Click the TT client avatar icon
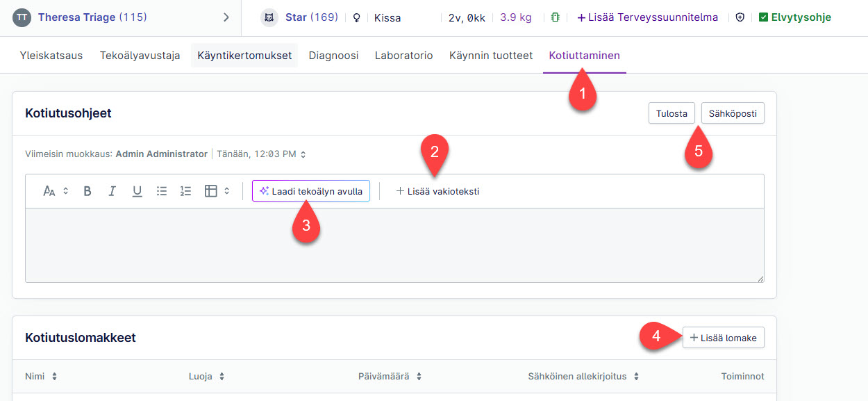 point(22,17)
